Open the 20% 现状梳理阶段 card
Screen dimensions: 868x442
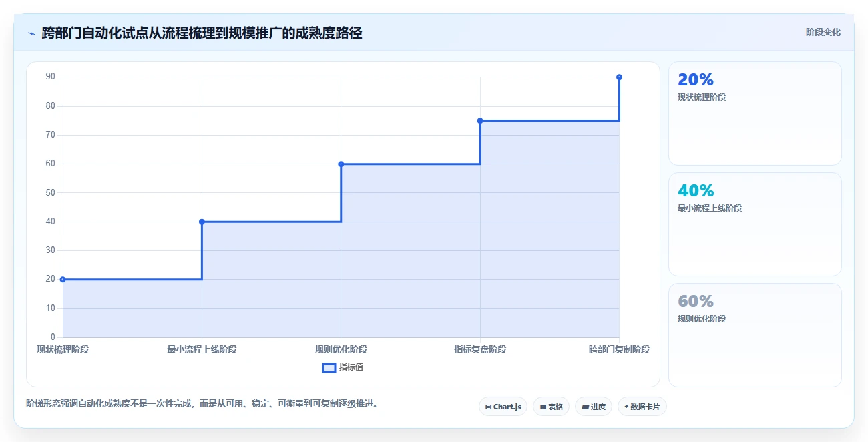tap(755, 114)
